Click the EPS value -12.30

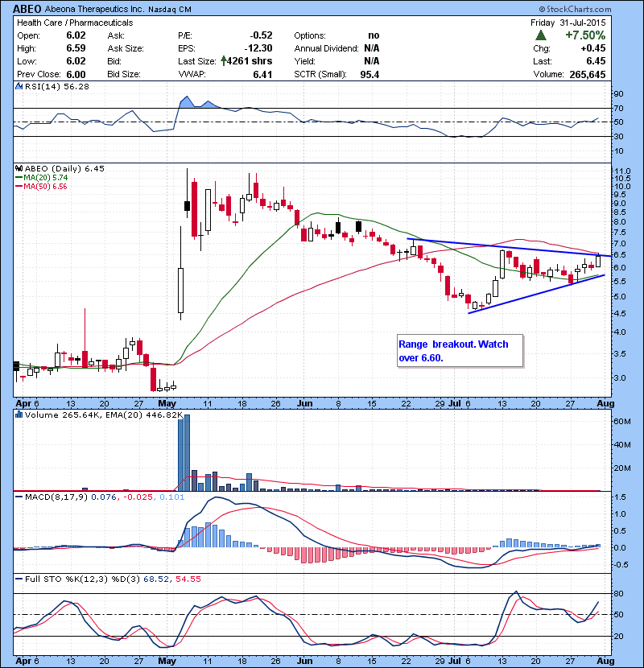258,48
